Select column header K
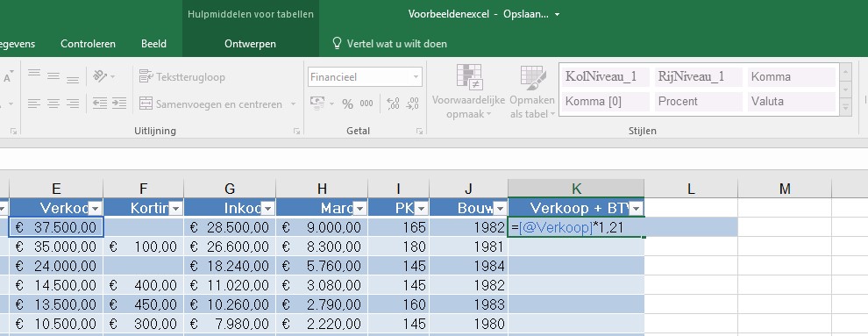 (x=576, y=189)
